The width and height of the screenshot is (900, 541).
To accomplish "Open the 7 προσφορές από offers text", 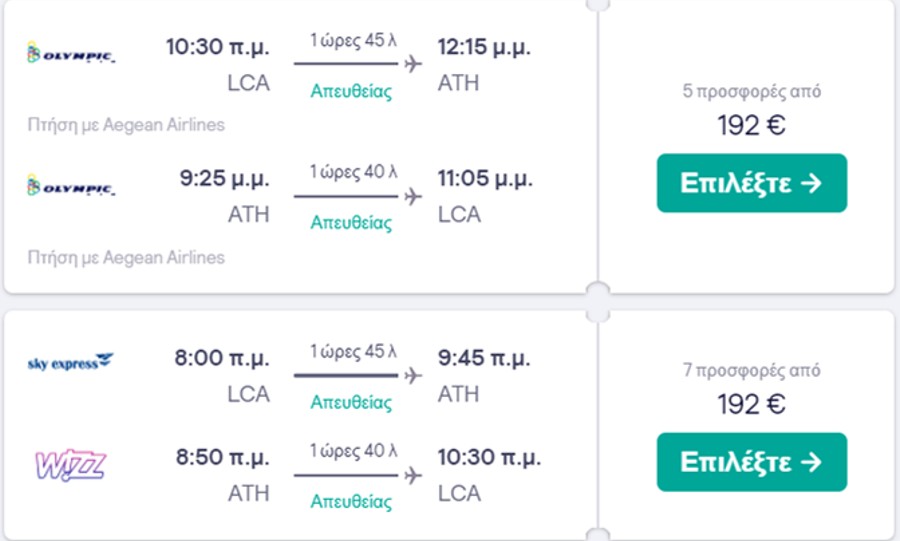I will [751, 370].
